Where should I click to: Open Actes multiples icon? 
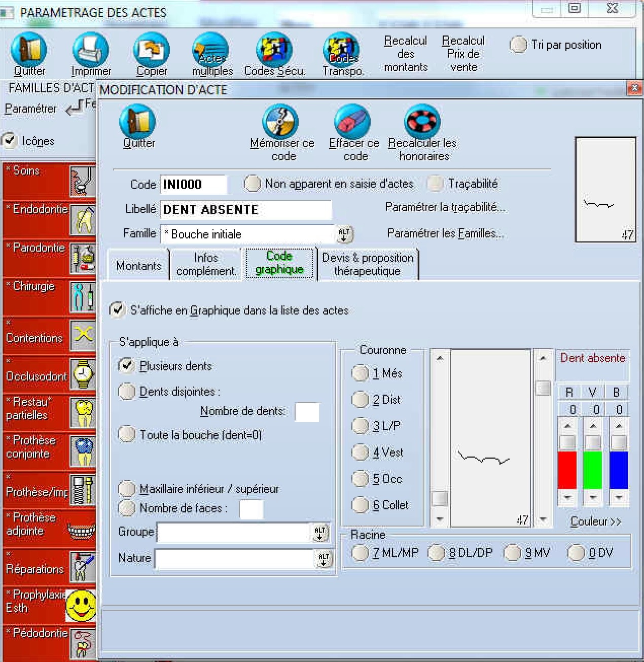(x=212, y=50)
